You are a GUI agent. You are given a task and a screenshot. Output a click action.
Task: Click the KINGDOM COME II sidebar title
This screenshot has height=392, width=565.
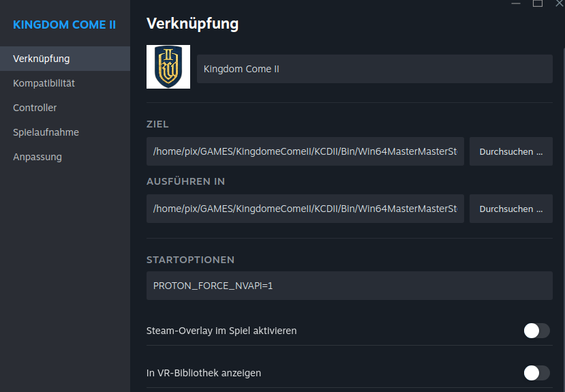pos(64,25)
